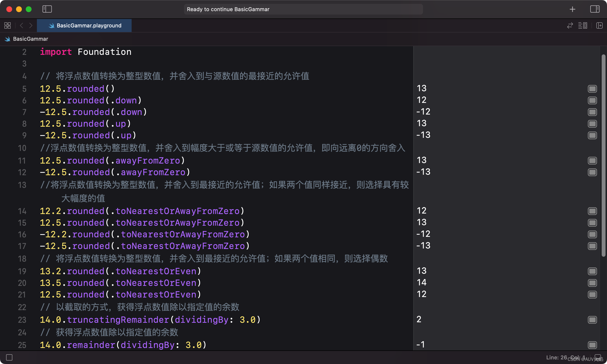Viewport: 607px width, 364px height.
Task: Show result for truncatingRemainder line
Action: (x=592, y=320)
